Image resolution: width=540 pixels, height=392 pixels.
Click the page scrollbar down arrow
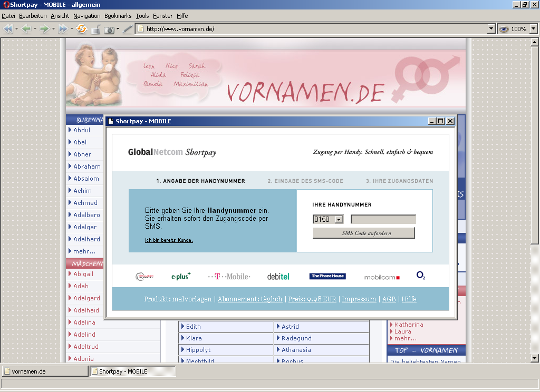point(534,358)
